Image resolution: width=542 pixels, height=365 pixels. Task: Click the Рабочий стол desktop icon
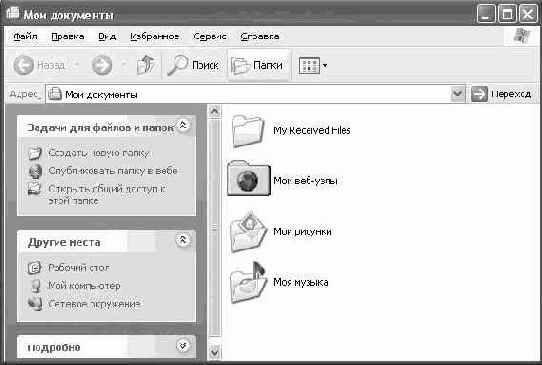coord(35,268)
